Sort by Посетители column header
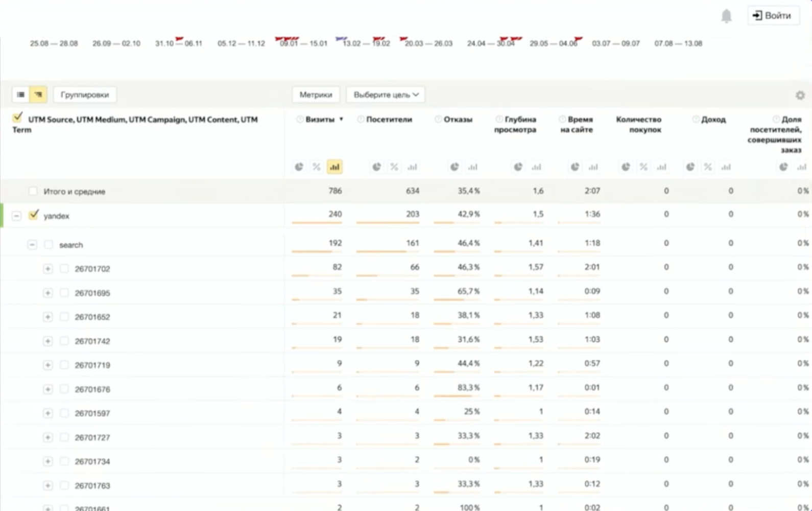This screenshot has width=812, height=511. coord(389,120)
